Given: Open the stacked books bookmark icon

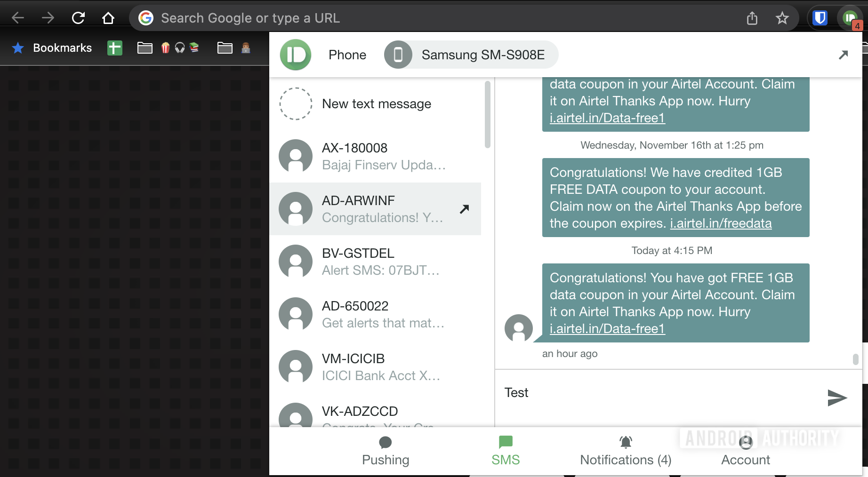Looking at the screenshot, I should click(194, 48).
